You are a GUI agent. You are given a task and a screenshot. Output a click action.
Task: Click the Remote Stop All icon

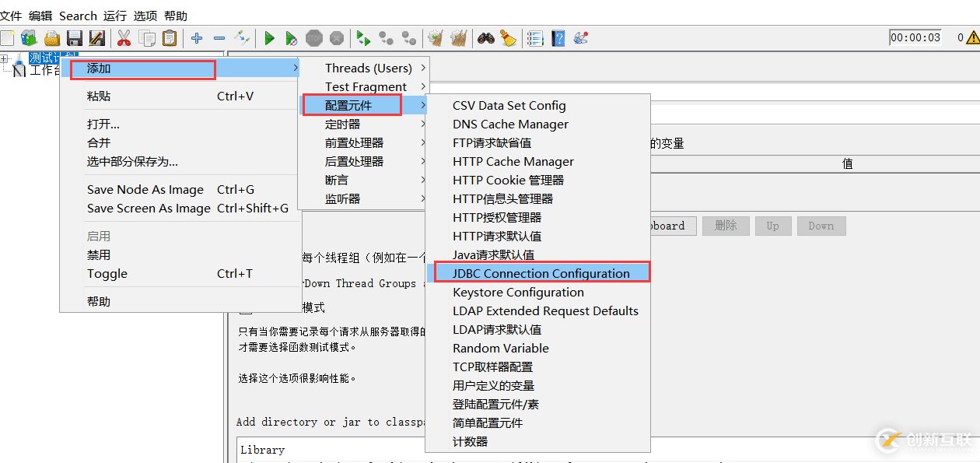(386, 38)
